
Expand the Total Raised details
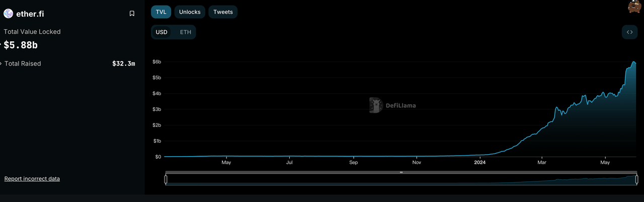[x=2, y=63]
